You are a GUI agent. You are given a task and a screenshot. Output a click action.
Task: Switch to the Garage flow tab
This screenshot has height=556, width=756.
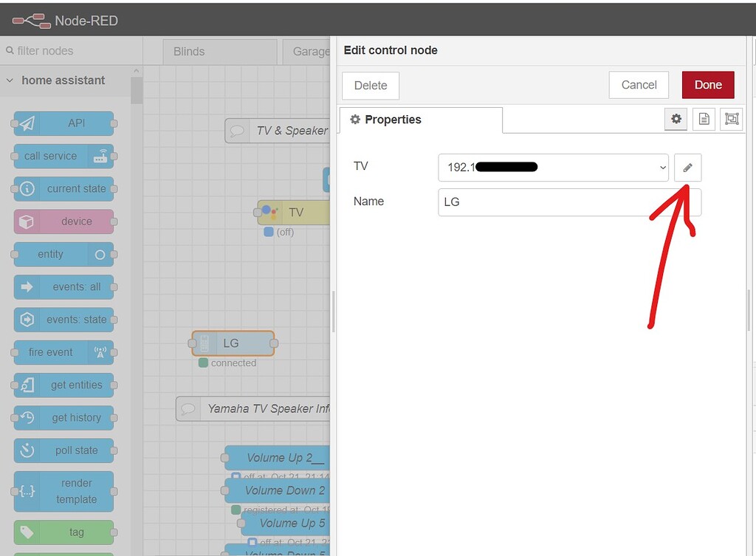pos(306,52)
